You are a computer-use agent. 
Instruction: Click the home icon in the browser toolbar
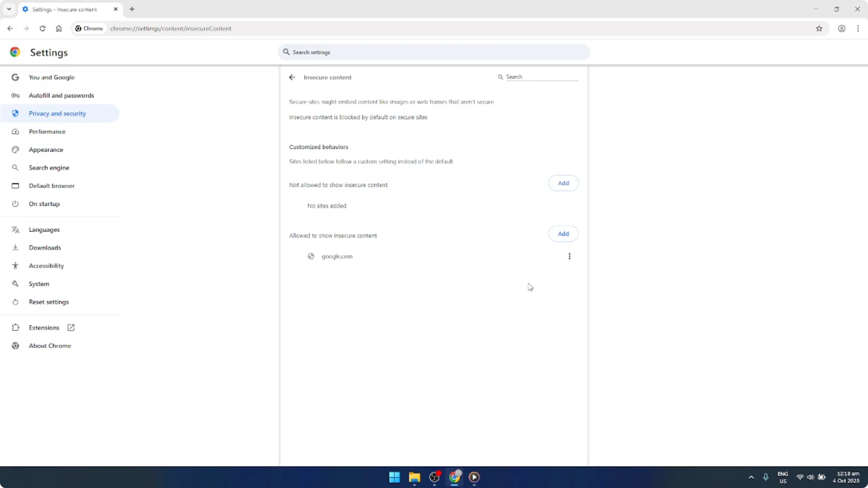[59, 29]
